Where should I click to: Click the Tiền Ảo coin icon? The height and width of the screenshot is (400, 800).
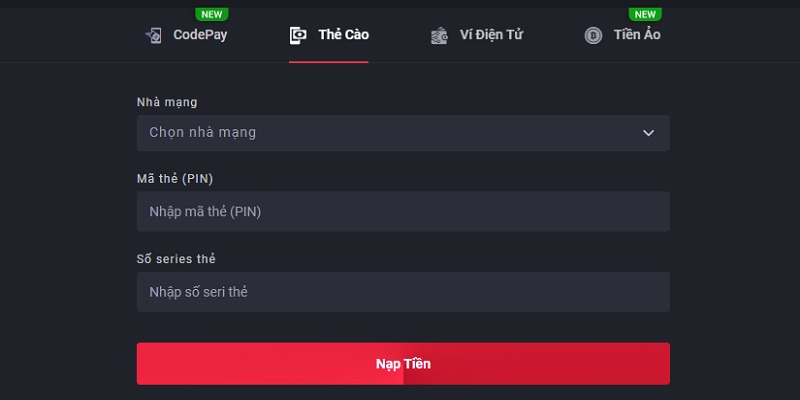pyautogui.click(x=593, y=35)
